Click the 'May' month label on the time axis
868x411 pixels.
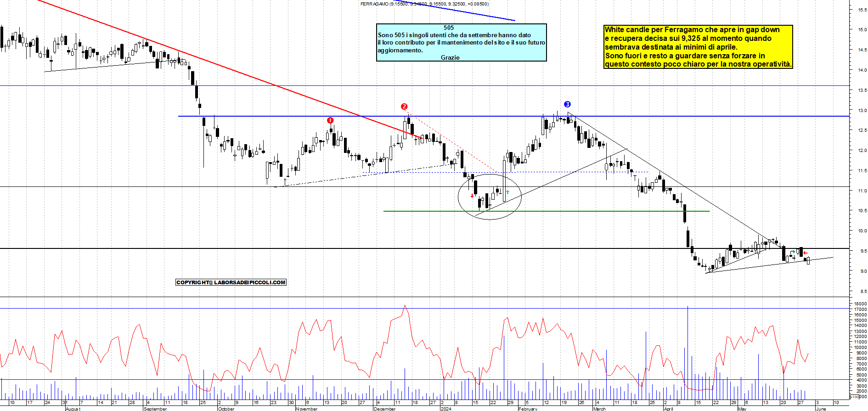[742, 409]
